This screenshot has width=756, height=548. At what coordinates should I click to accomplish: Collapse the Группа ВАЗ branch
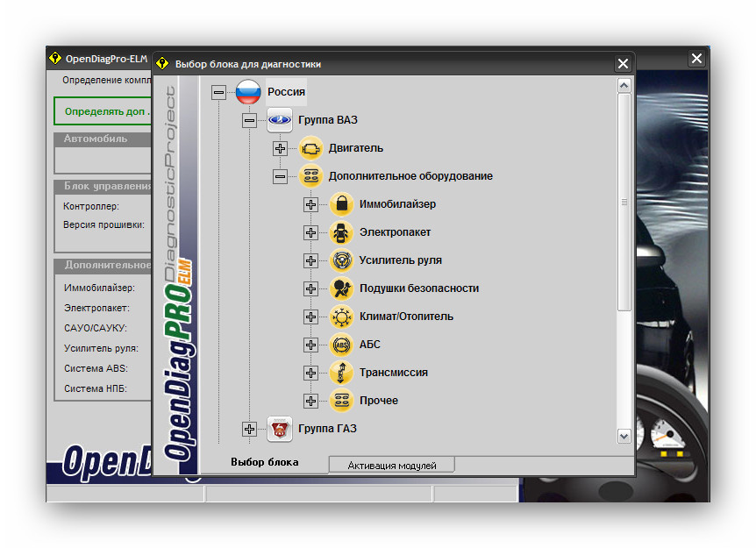pos(250,121)
